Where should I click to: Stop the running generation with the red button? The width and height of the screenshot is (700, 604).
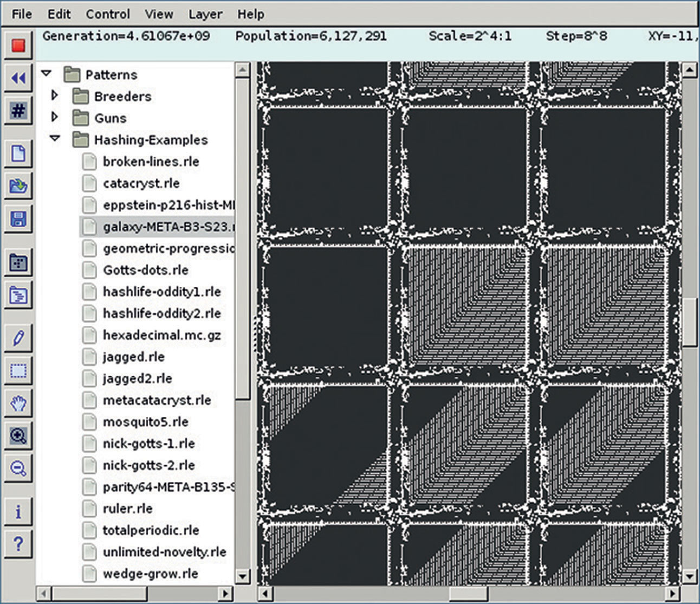pos(18,45)
